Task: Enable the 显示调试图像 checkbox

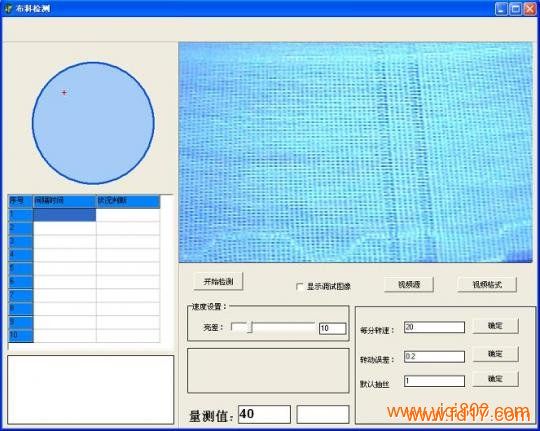Action: 300,287
